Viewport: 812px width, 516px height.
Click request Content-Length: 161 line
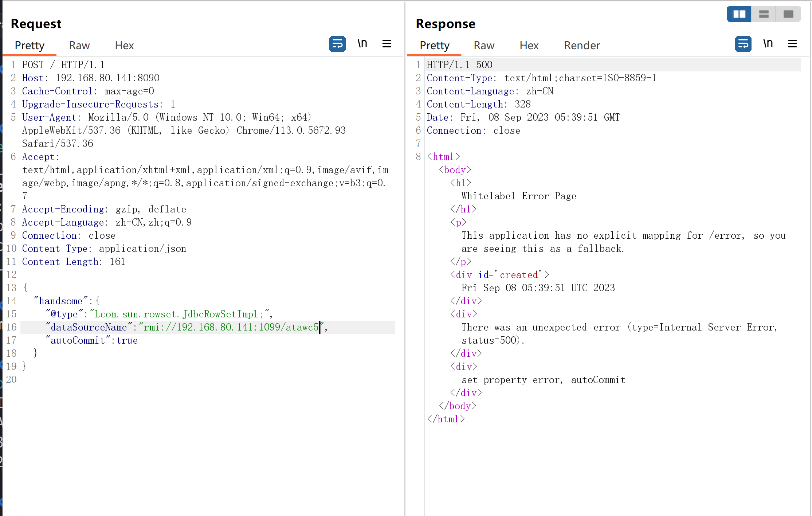click(x=74, y=262)
